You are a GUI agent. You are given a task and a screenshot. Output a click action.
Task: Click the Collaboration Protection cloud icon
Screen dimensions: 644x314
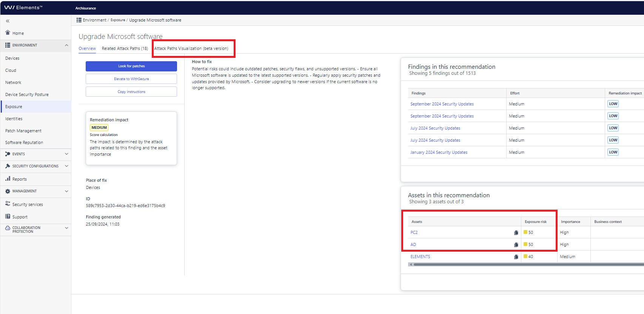point(8,228)
